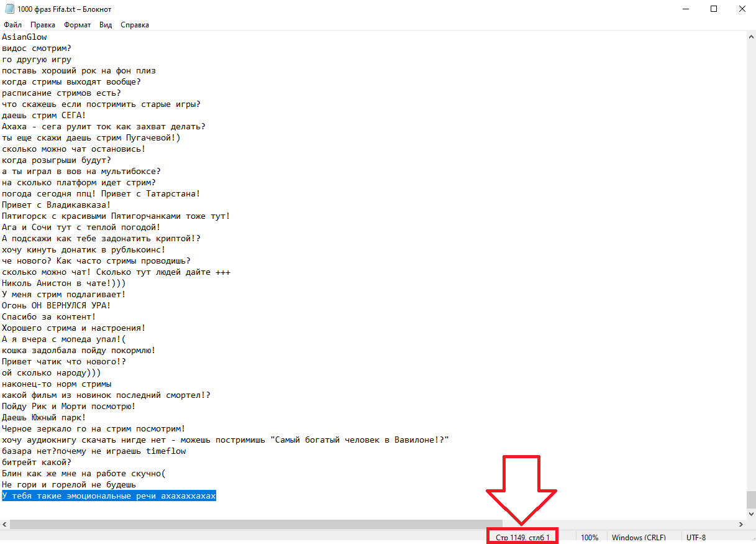This screenshot has width=756, height=544.
Task: Click the vertical scrollbar thumb
Action: (x=750, y=499)
